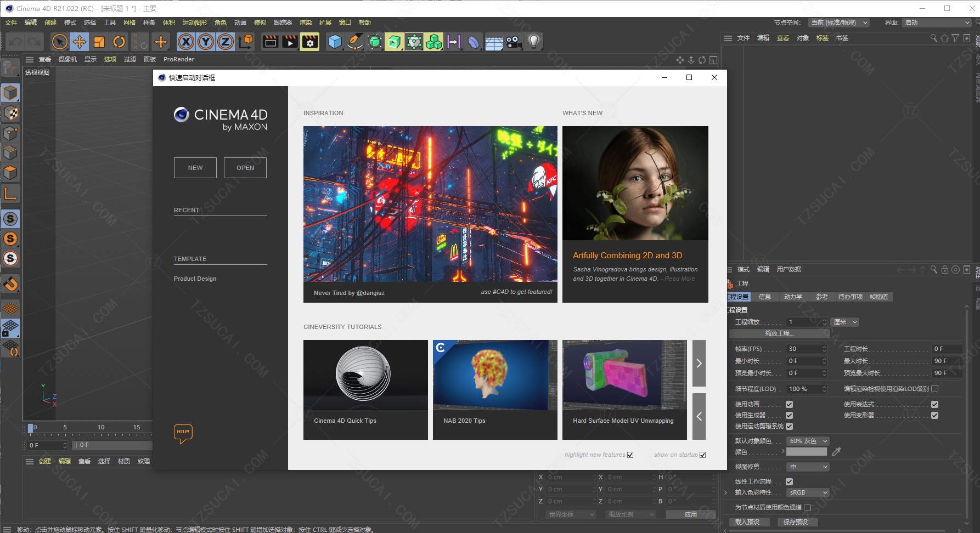This screenshot has width=980, height=533.
Task: Toggle Z axis lock
Action: coord(226,42)
